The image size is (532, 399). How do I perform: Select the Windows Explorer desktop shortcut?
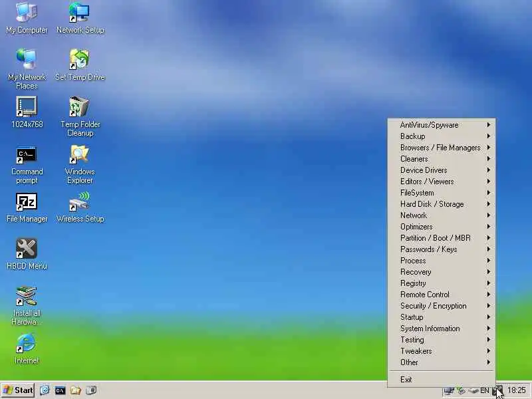tap(80, 164)
